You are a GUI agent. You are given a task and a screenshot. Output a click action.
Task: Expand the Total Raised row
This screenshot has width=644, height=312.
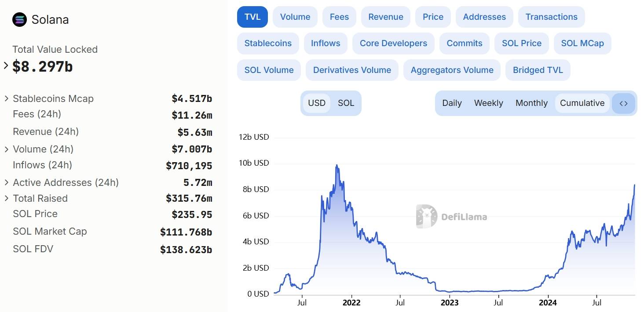pyautogui.click(x=6, y=198)
